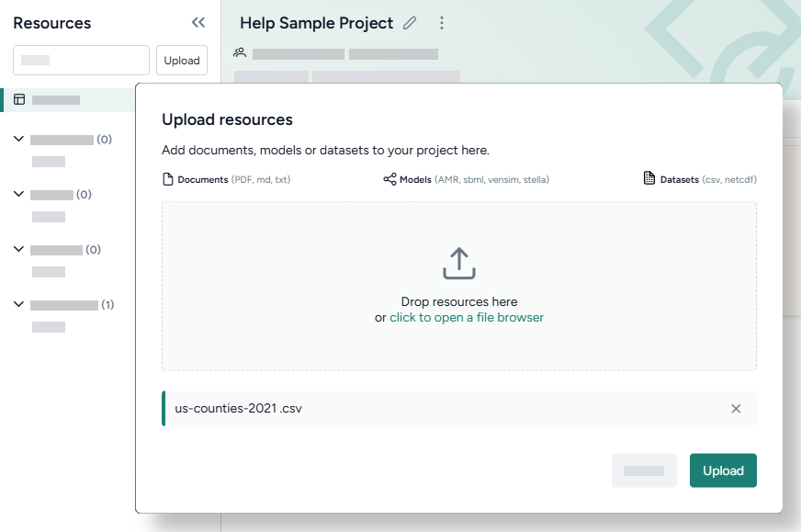Collapse the second sidebar section showing (0)
This screenshot has height=532, width=801.
coord(18,195)
